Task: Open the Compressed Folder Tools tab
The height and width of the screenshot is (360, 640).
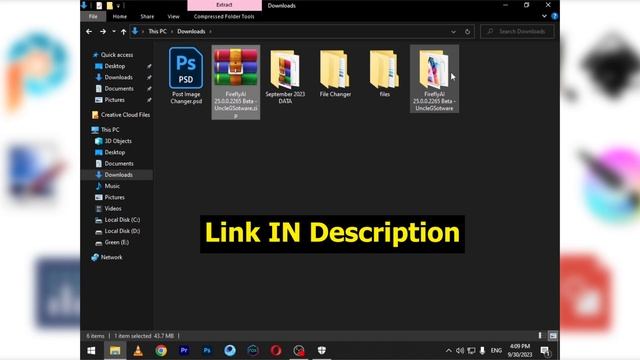Action: point(224,16)
